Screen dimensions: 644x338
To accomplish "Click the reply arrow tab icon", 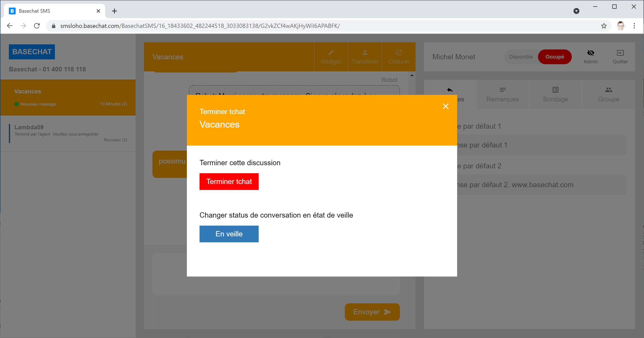I will point(450,90).
